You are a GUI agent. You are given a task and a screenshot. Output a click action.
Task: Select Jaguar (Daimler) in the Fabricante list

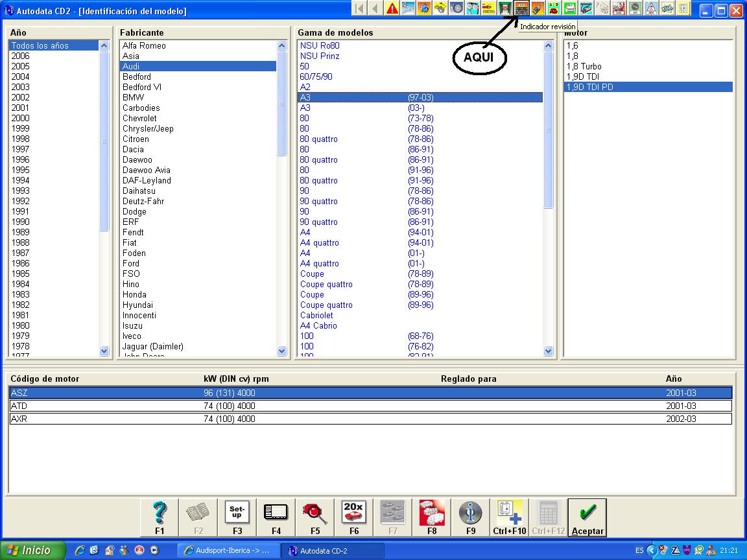tap(198, 346)
